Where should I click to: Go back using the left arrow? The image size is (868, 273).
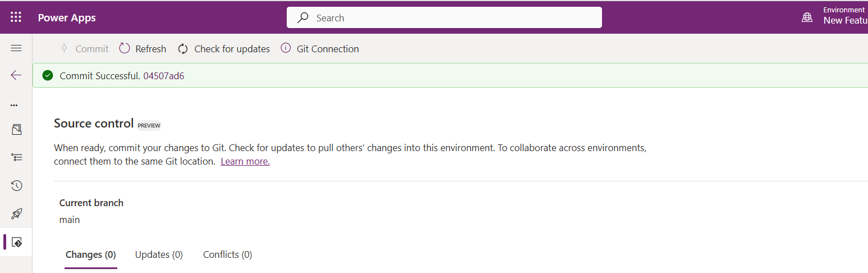[16, 75]
